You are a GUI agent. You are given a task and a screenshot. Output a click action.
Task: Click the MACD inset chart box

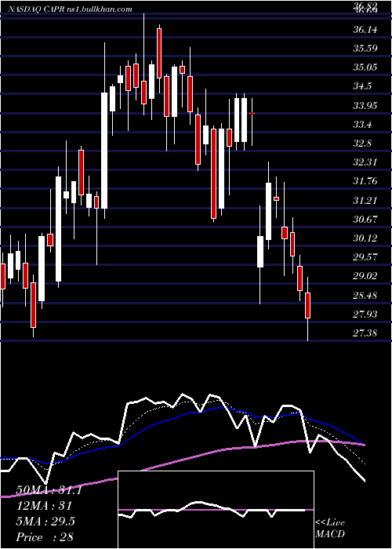click(216, 510)
